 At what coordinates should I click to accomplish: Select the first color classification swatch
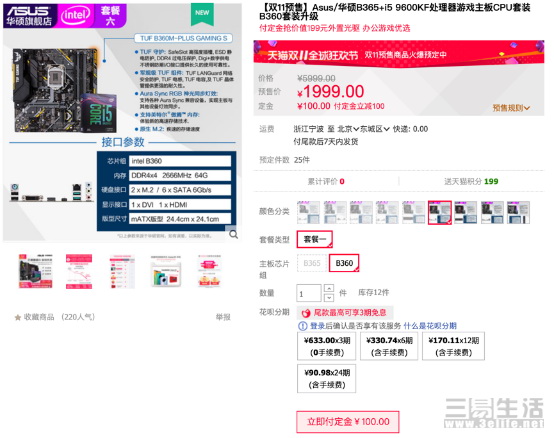[308, 212]
